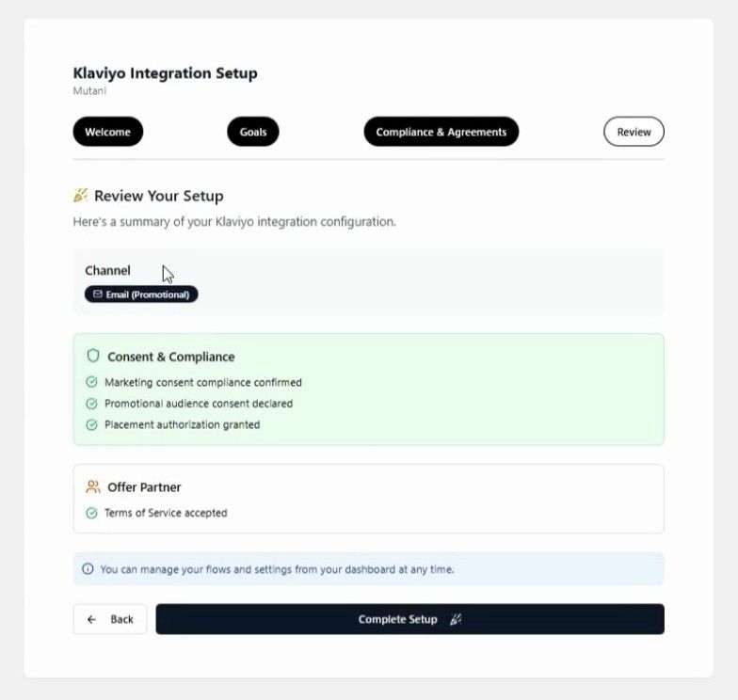Click the back arrow icon
Viewport: 738px width, 700px height.
pyautogui.click(x=91, y=619)
